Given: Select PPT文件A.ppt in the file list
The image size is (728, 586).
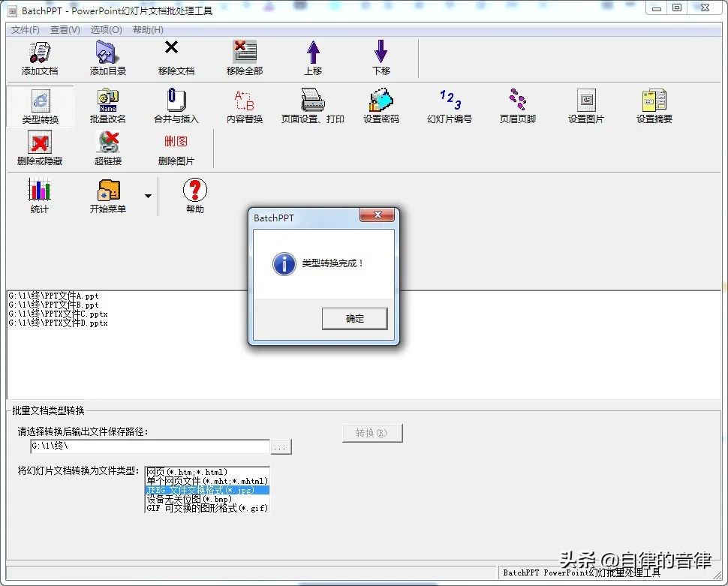Looking at the screenshot, I should [53, 296].
